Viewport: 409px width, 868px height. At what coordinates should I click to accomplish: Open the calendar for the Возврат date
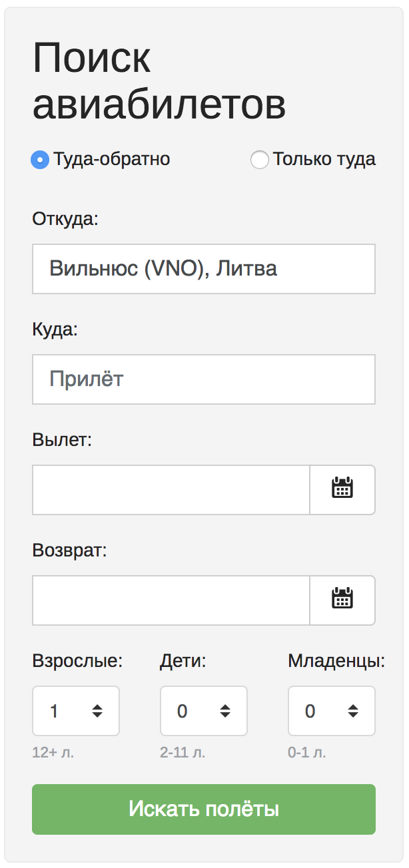tap(342, 600)
